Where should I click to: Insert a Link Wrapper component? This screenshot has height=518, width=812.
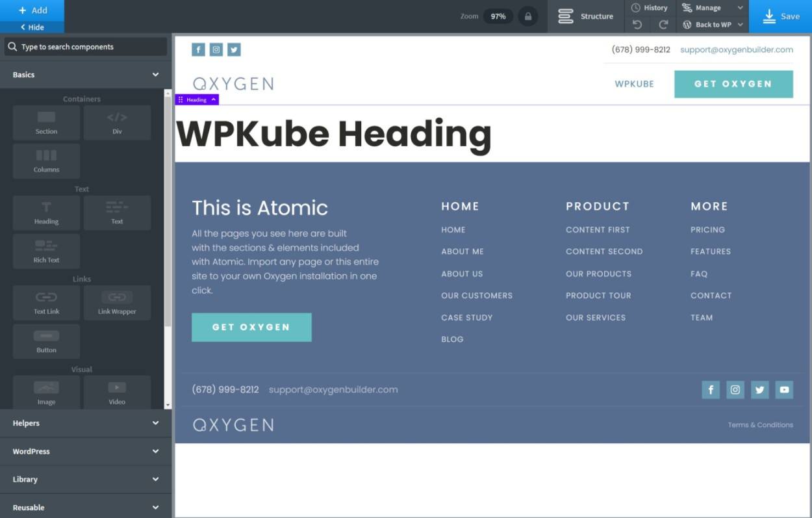(117, 303)
